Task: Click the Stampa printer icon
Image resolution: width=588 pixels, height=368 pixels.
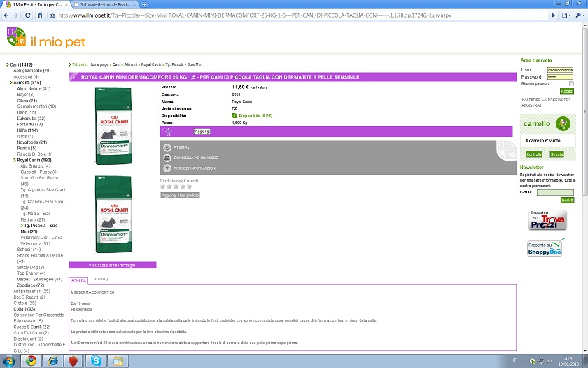Action: [167, 148]
